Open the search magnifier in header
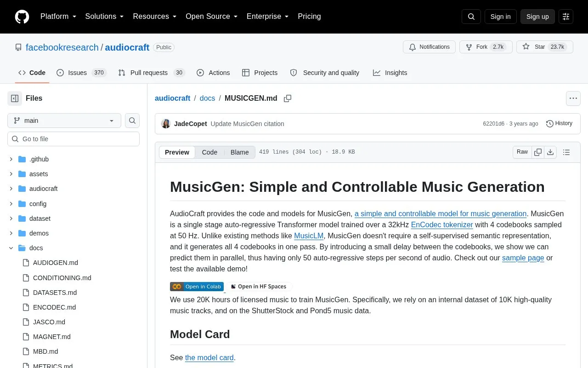588x368 pixels. pyautogui.click(x=471, y=17)
